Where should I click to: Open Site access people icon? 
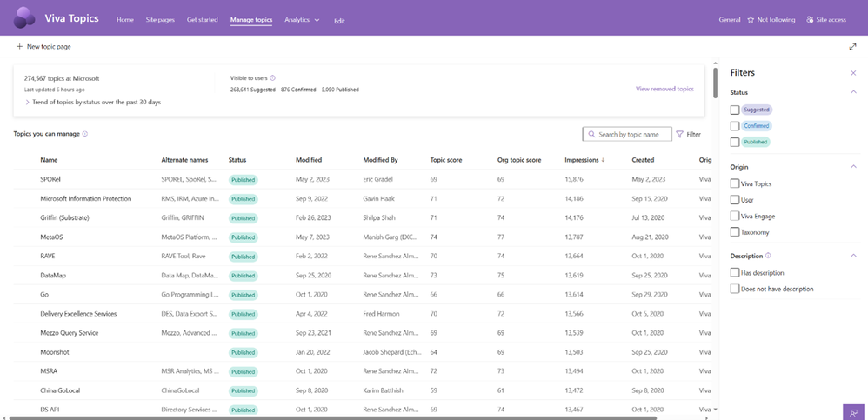coord(810,19)
